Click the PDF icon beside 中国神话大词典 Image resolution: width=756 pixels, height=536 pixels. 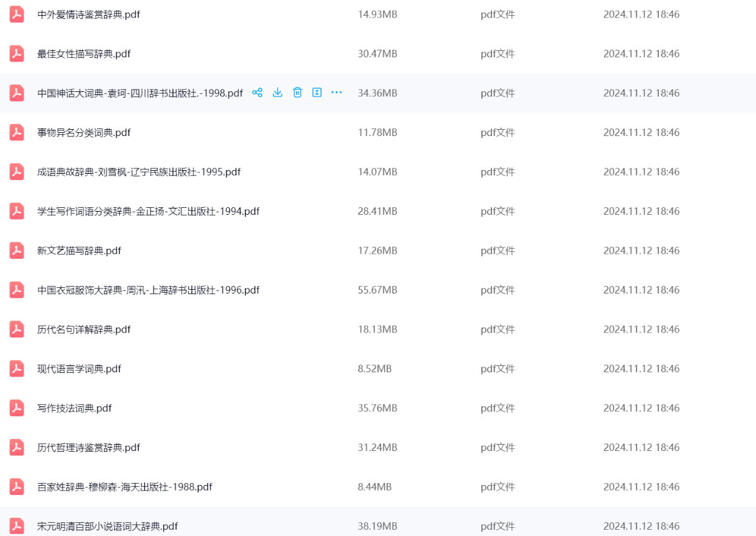click(x=16, y=93)
